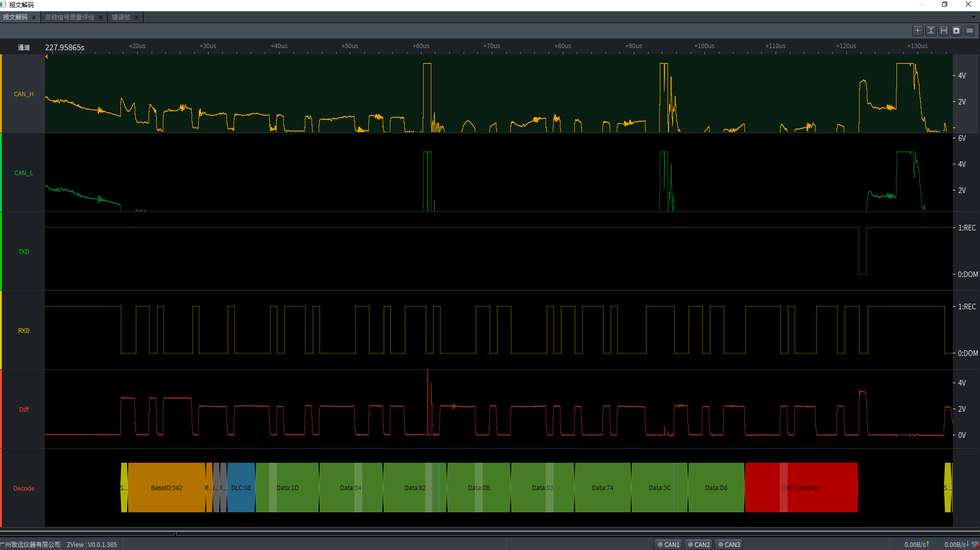
Task: Expand the tab list dropdown arrow
Action: [x=973, y=17]
